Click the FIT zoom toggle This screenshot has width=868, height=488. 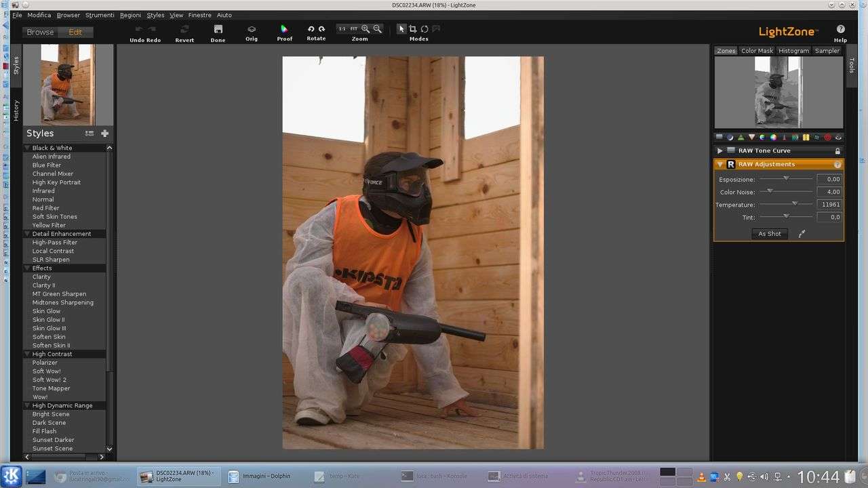[354, 29]
